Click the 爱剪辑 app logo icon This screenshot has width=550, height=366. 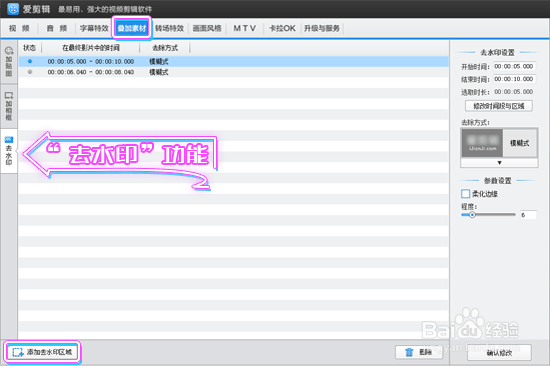pyautogui.click(x=13, y=9)
